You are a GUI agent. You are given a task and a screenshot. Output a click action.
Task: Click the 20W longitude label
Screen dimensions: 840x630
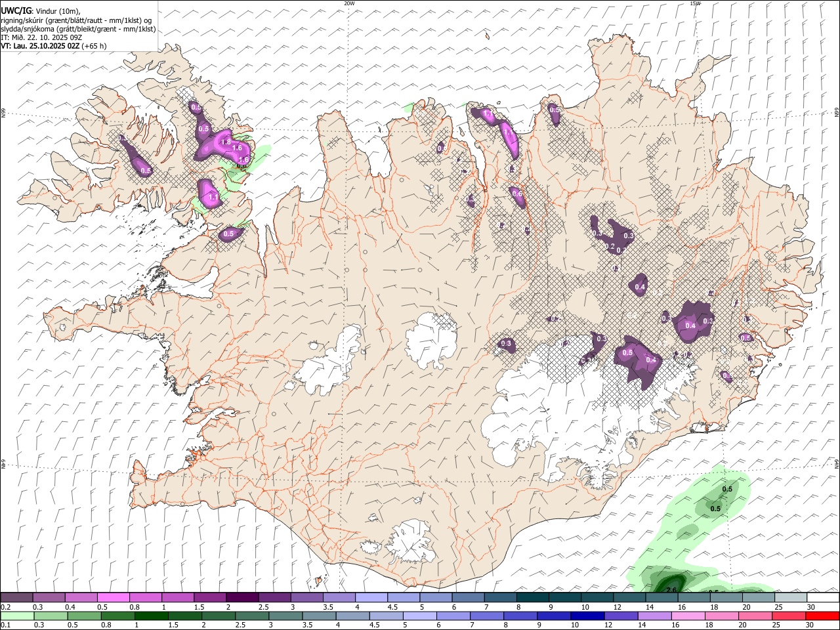tap(349, 3)
